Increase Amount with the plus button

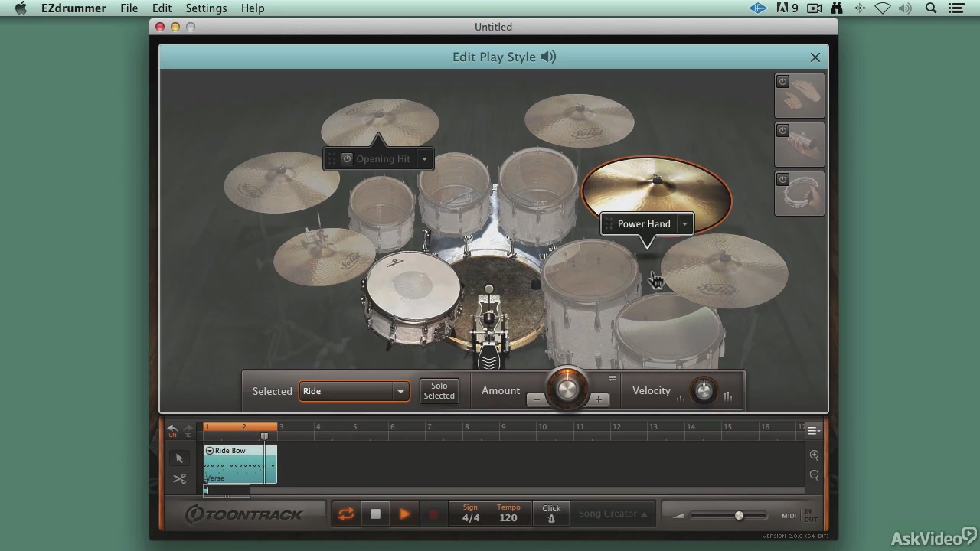click(x=598, y=399)
